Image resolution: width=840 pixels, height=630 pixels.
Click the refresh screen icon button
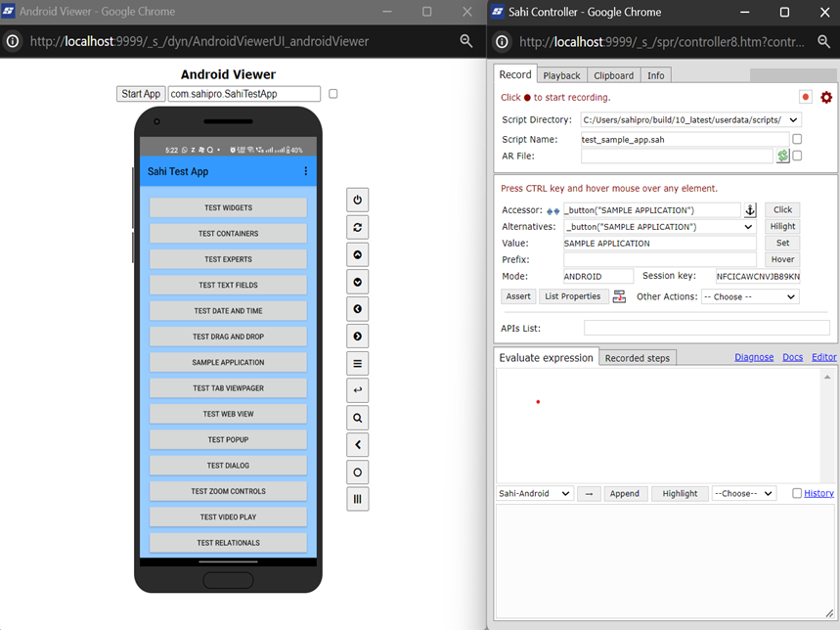[x=358, y=227]
